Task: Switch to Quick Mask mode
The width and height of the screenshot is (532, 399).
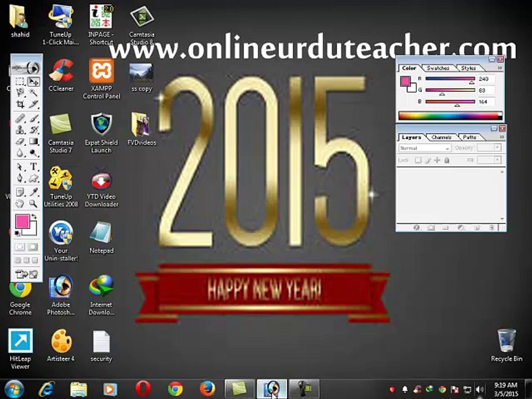Action: [33, 247]
